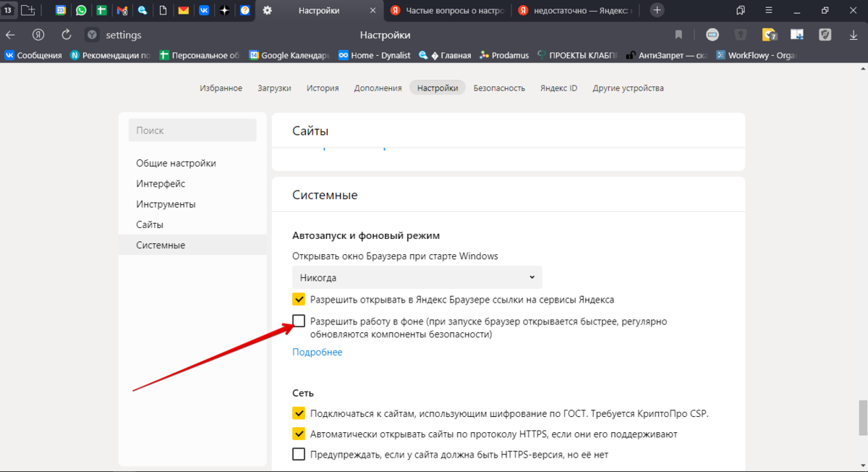Go back using the back arrow
This screenshot has height=472, width=868.
click(x=10, y=35)
